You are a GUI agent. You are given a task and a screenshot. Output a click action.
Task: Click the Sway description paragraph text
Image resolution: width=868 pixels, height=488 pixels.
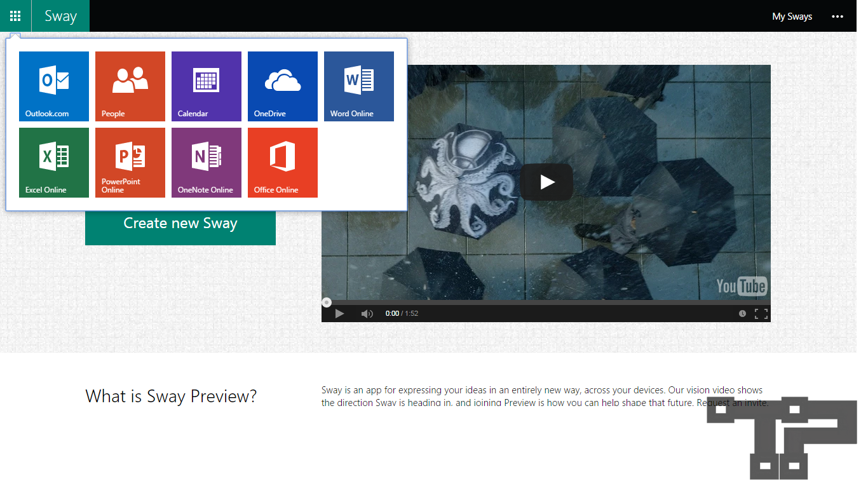tap(545, 396)
